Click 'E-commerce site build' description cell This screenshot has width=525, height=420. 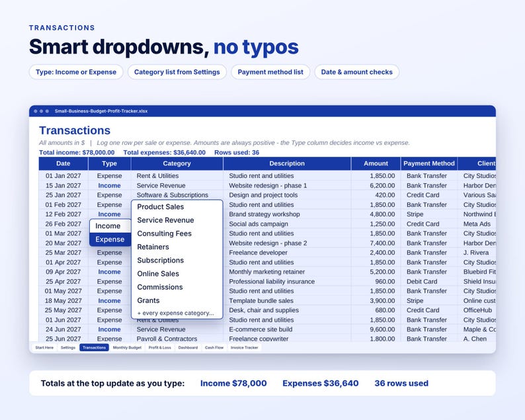coord(287,329)
